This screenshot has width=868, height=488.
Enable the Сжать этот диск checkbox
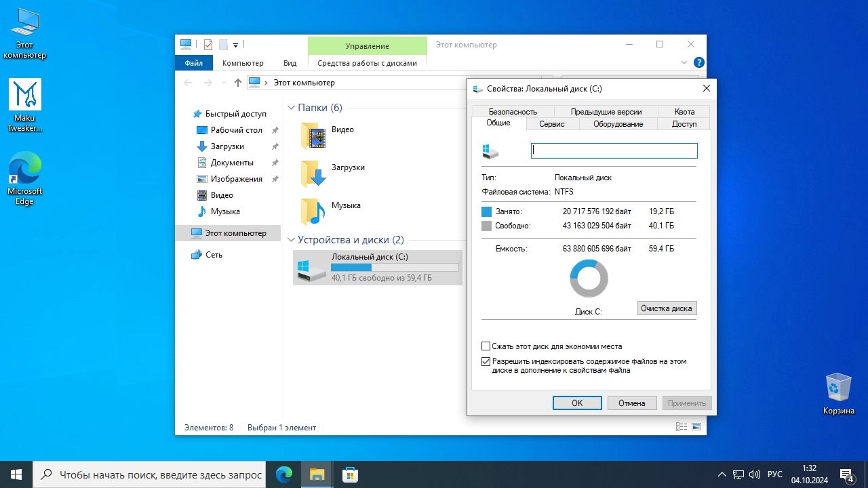click(x=486, y=346)
